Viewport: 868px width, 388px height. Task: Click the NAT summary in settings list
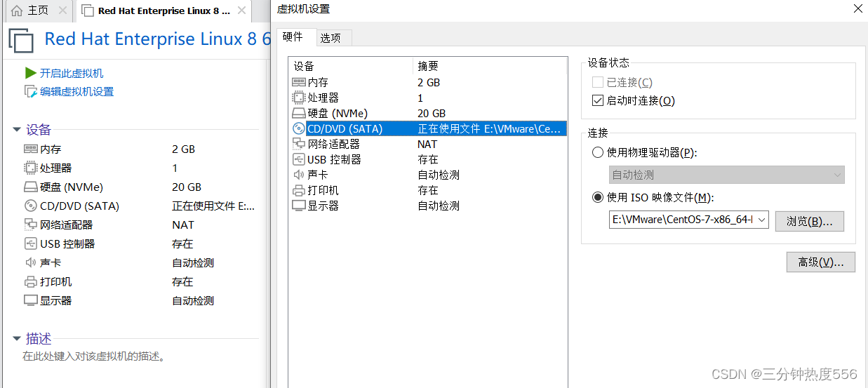[427, 144]
